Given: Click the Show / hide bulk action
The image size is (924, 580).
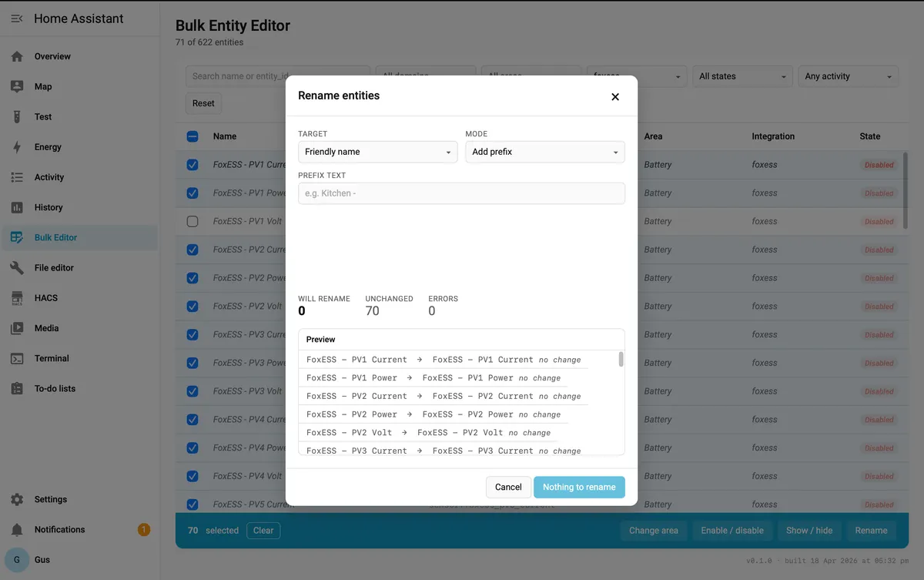Looking at the screenshot, I should (x=809, y=531).
